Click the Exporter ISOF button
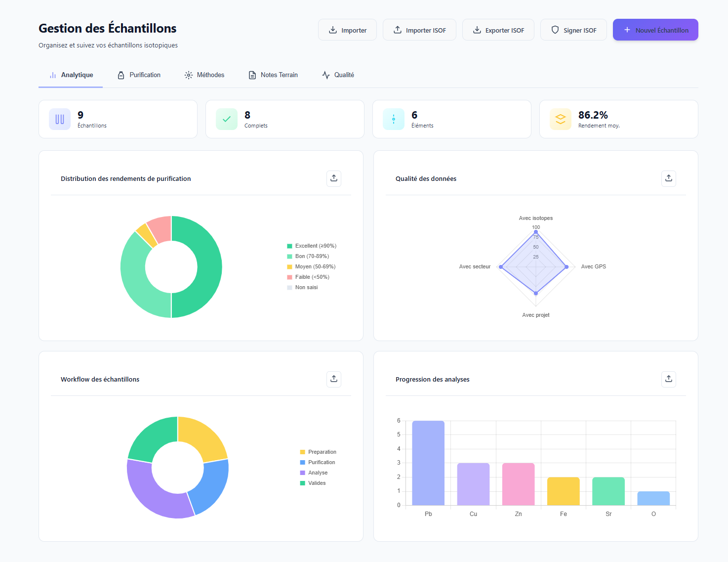The image size is (728, 562). pos(498,30)
